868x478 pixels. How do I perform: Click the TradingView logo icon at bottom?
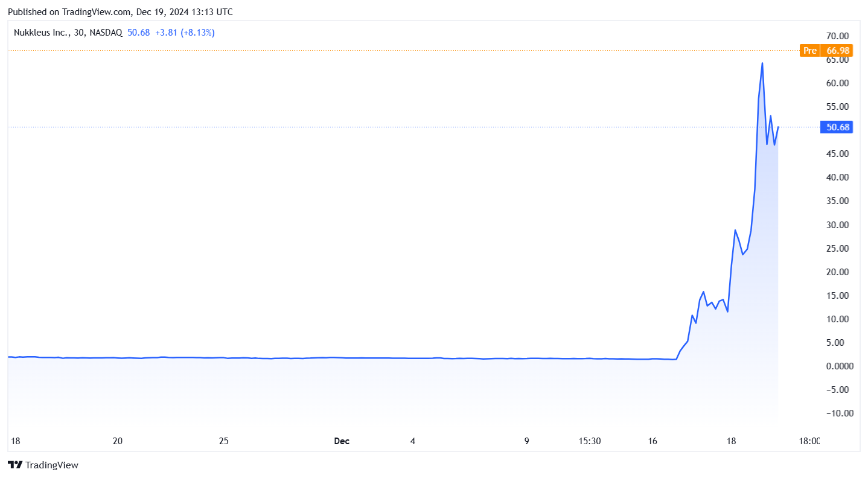point(15,465)
